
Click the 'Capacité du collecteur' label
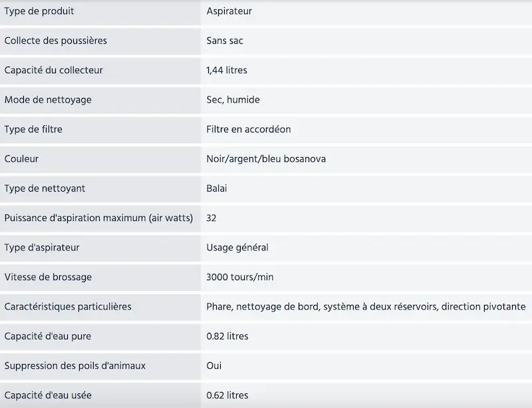point(54,71)
